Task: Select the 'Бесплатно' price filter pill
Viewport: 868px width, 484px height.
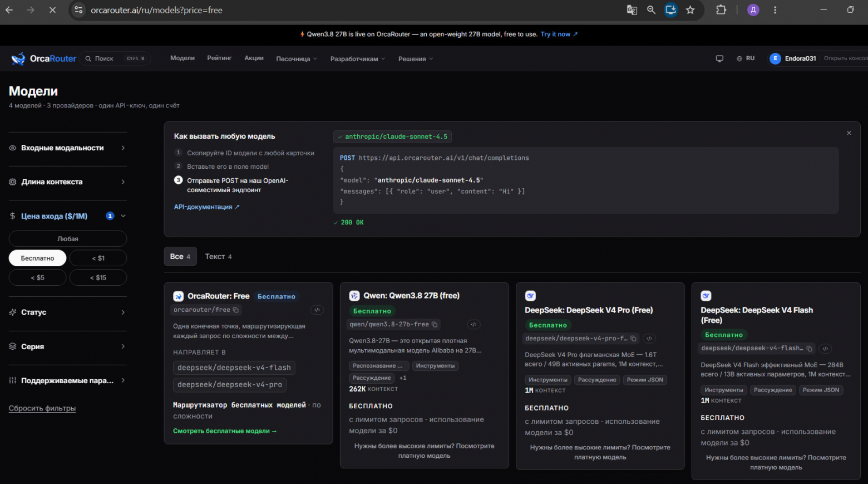Action: (x=38, y=258)
